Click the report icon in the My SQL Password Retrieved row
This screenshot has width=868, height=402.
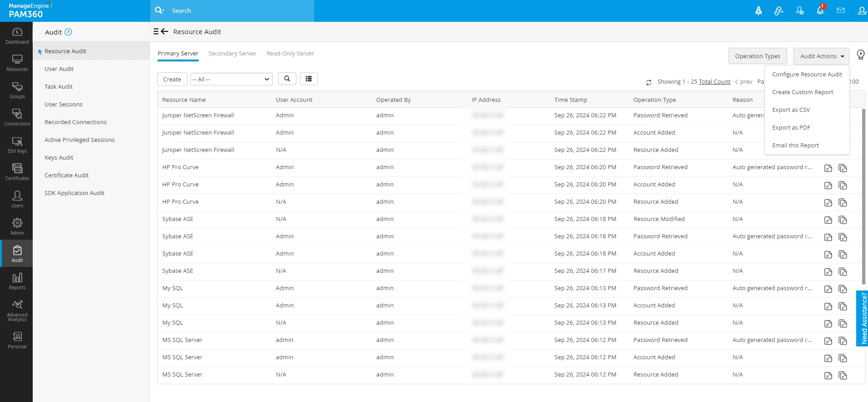click(828, 289)
